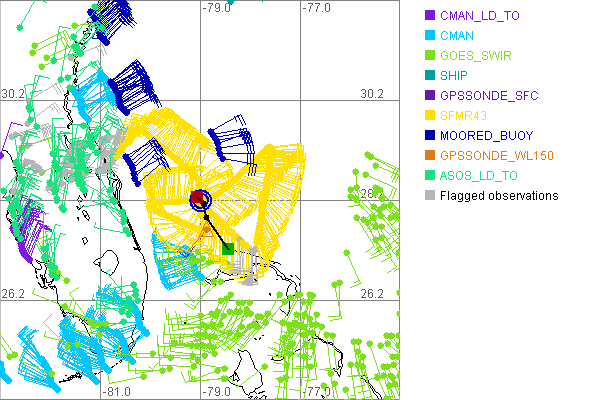Select the cyan CMAN legend swatch
Image resolution: width=600 pixels, height=400 pixels.
(x=430, y=35)
